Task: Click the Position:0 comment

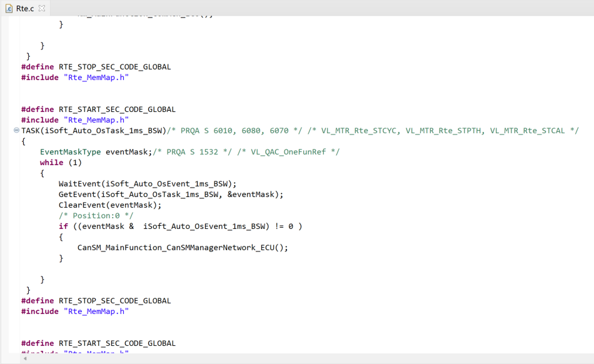Action: tap(96, 216)
